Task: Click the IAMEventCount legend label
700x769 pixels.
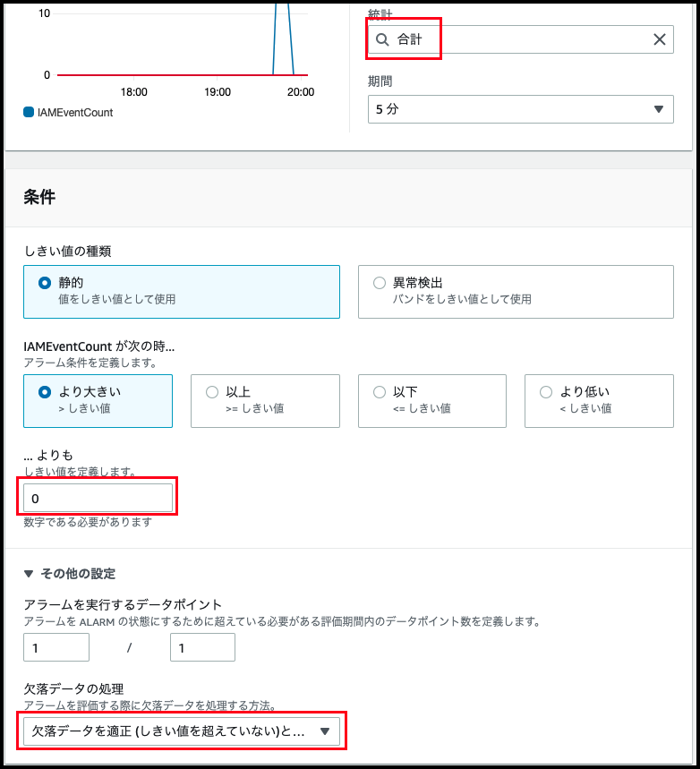Action: [x=75, y=112]
